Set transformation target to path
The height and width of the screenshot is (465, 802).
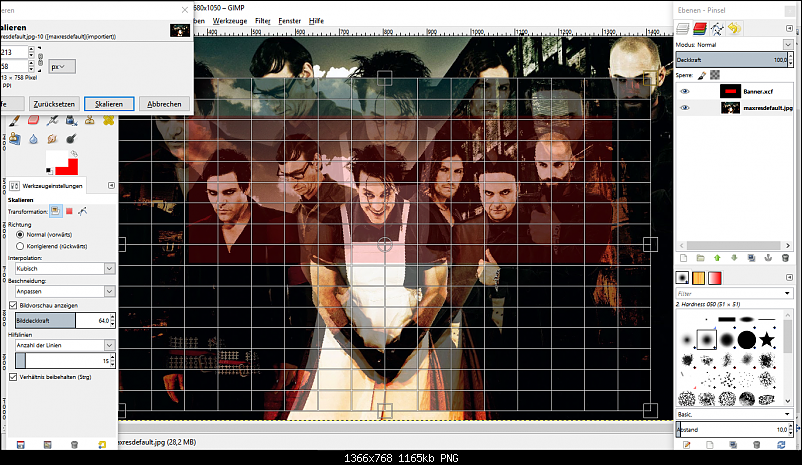click(82, 211)
